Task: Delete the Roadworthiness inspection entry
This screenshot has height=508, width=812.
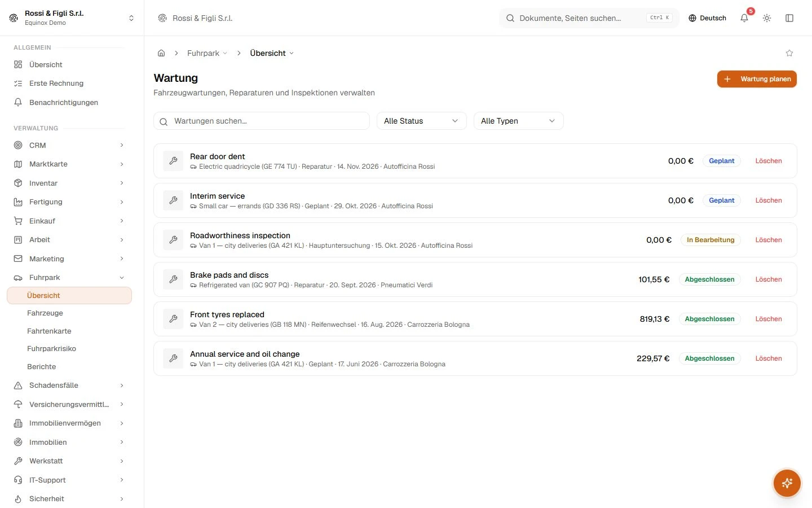Action: pyautogui.click(x=769, y=240)
